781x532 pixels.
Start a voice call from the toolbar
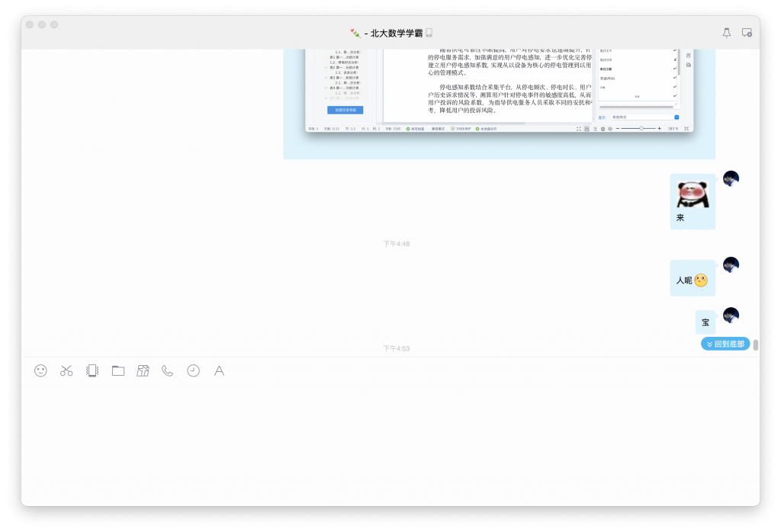(x=168, y=370)
